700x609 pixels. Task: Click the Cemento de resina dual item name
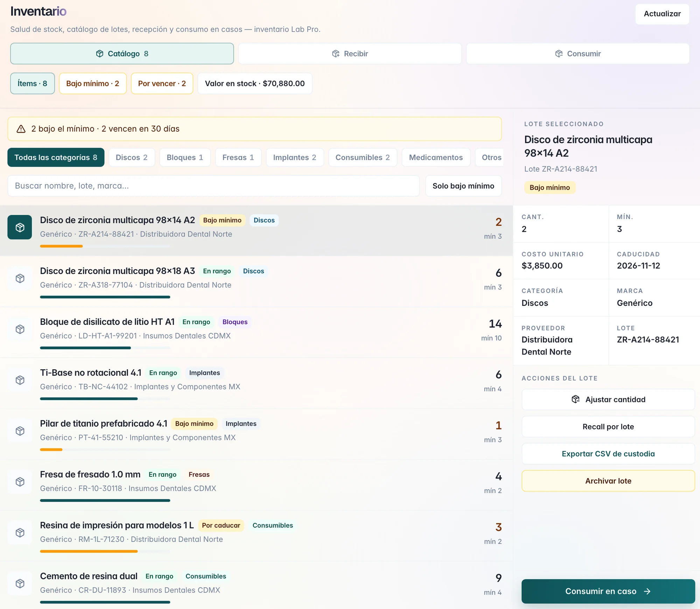(x=89, y=576)
